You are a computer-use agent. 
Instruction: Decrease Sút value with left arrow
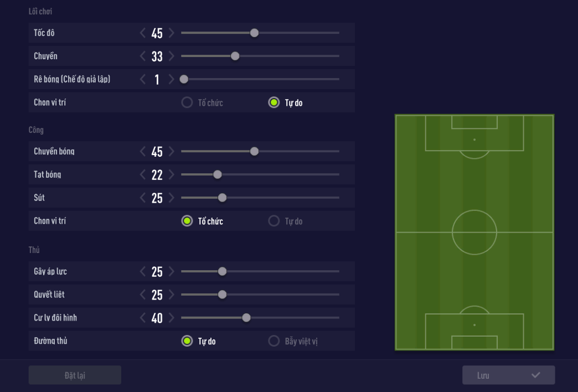point(143,198)
